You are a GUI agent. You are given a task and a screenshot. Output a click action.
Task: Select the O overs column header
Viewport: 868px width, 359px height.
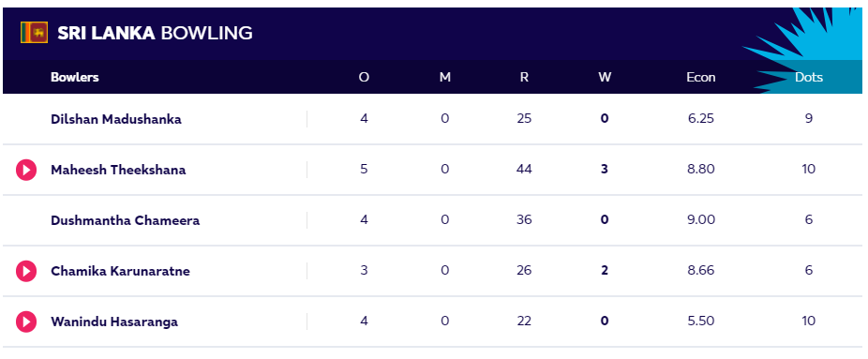pos(364,77)
